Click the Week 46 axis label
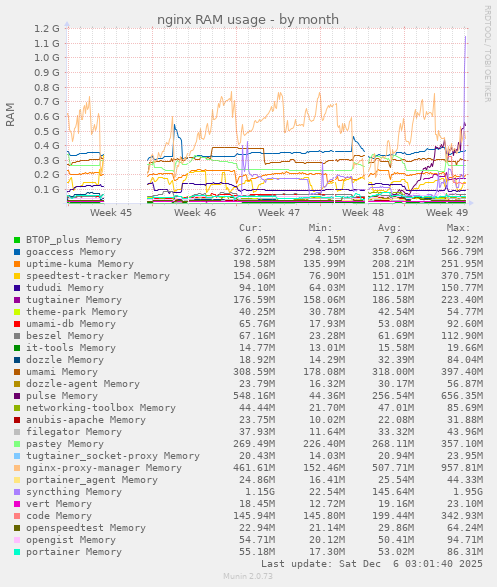This screenshot has width=497, height=587. pyautogui.click(x=195, y=213)
